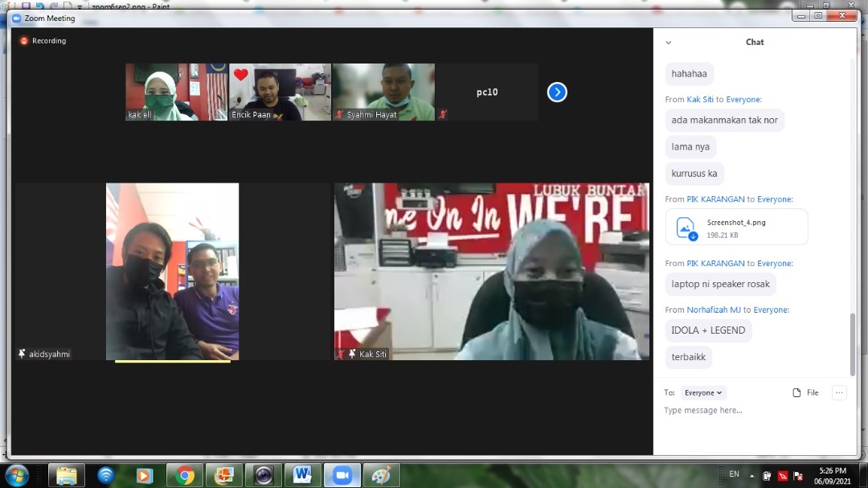This screenshot has height=488, width=868.
Task: Open Paint from the taskbar
Action: coord(381,475)
